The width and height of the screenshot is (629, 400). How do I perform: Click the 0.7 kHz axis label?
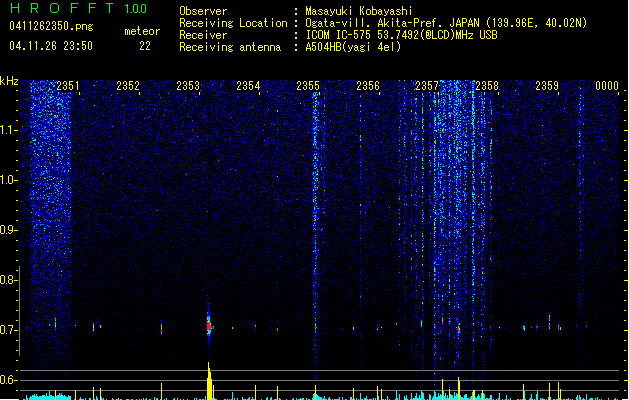9,330
